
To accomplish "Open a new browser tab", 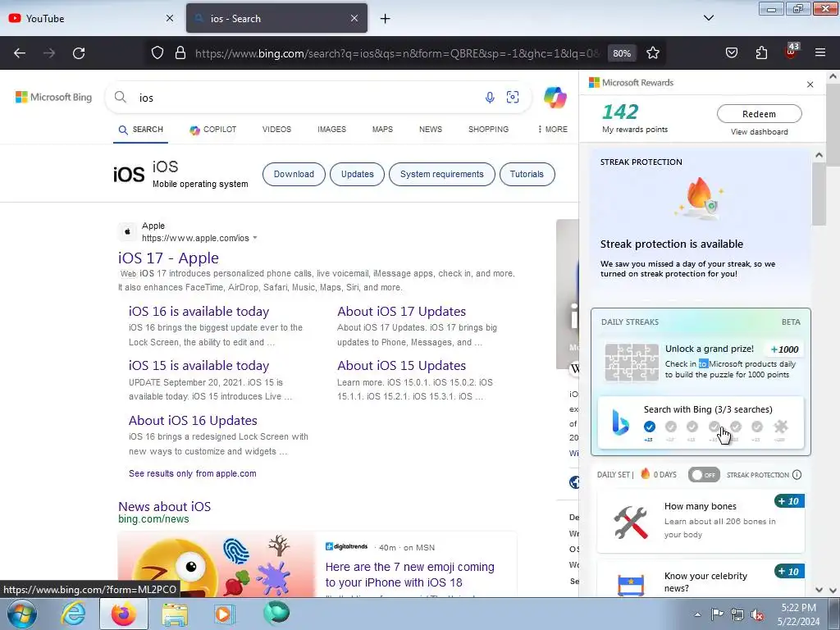I will (x=385, y=19).
